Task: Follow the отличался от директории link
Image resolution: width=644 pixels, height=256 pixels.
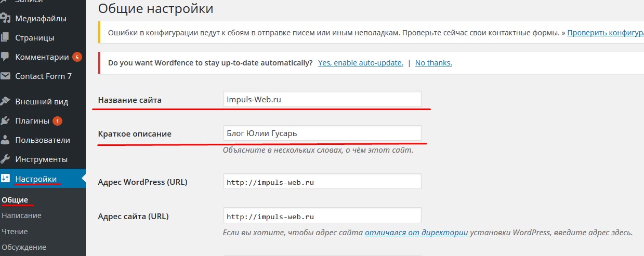Action: 416,233
